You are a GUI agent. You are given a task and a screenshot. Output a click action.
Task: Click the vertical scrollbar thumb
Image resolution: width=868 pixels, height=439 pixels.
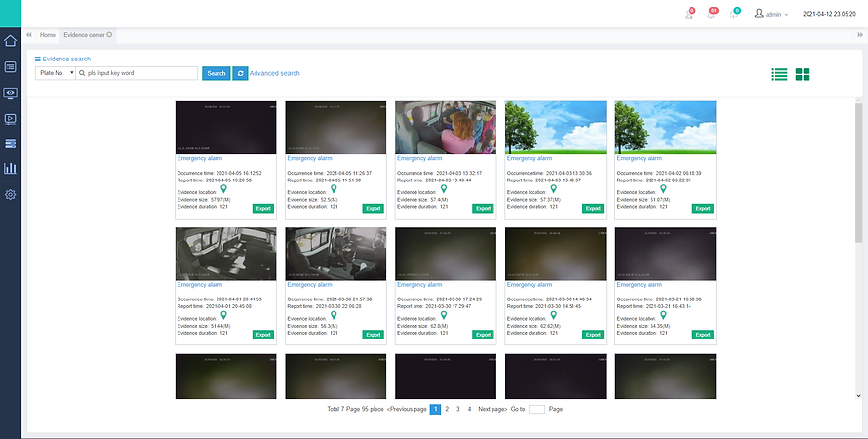(858, 173)
